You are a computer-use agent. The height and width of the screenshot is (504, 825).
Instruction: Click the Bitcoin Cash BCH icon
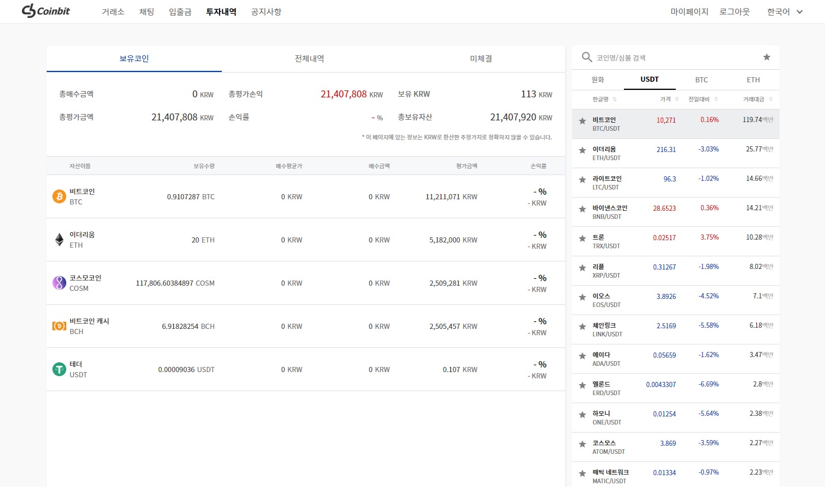pyautogui.click(x=59, y=326)
